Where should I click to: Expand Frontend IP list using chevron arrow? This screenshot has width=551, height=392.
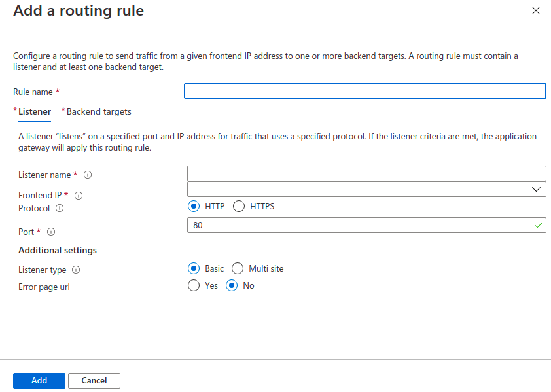pos(537,189)
